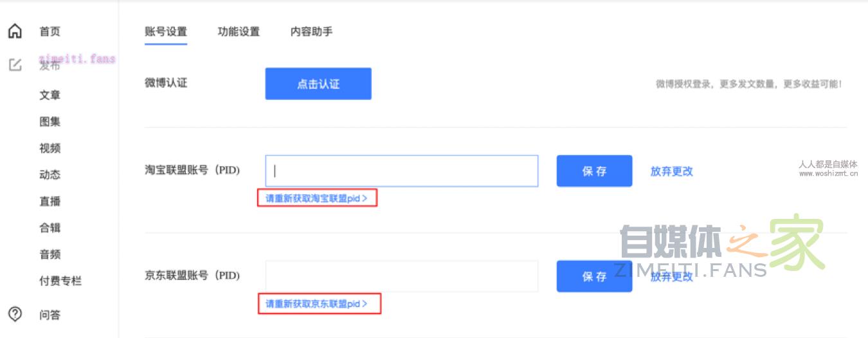
Task: Click the home icon in sidebar
Action: tap(15, 31)
